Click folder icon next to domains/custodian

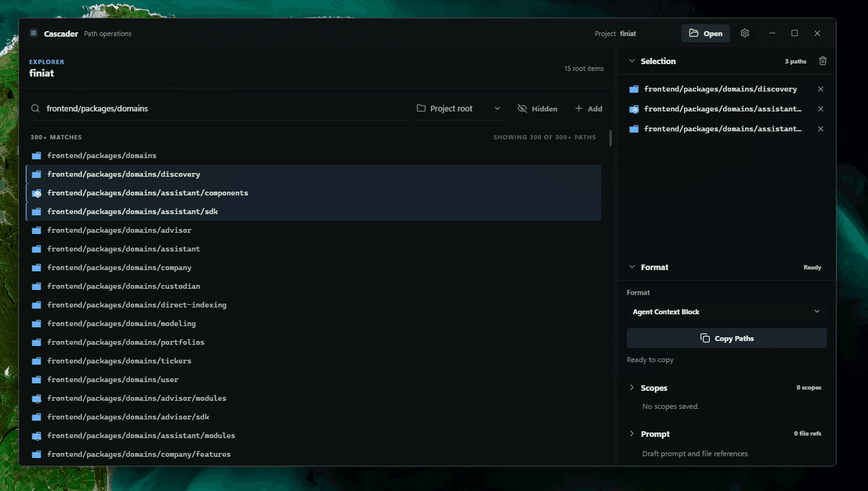pyautogui.click(x=37, y=286)
